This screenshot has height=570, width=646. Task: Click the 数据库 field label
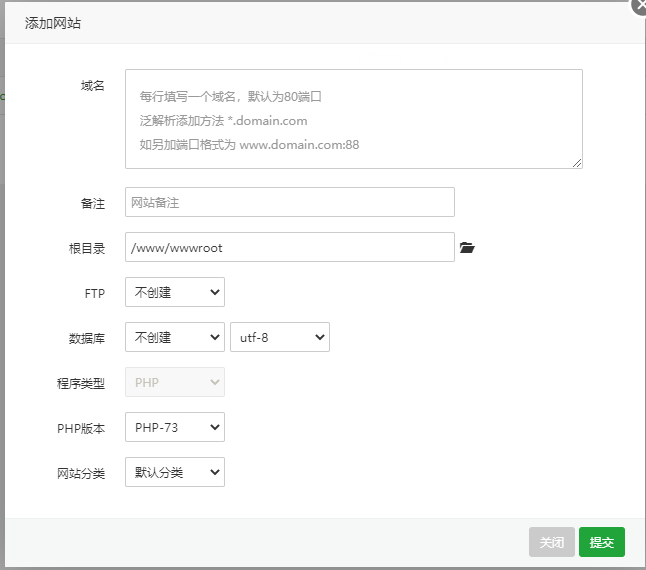87,338
